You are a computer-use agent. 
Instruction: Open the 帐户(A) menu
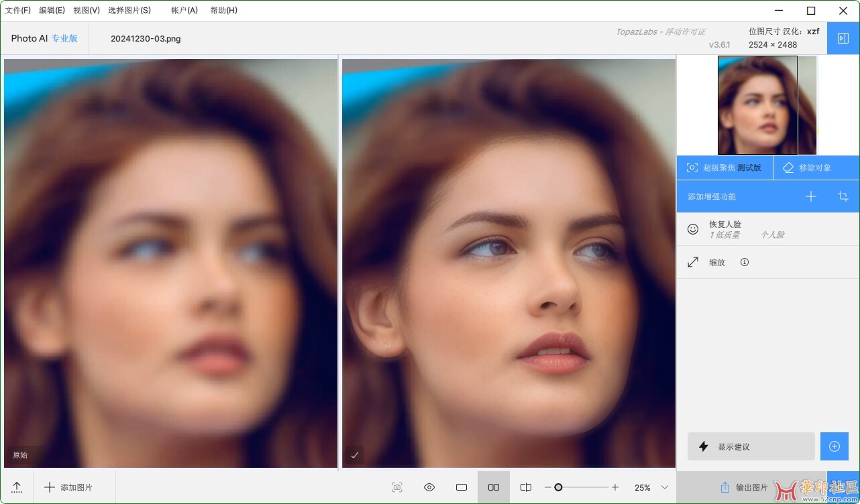[184, 10]
